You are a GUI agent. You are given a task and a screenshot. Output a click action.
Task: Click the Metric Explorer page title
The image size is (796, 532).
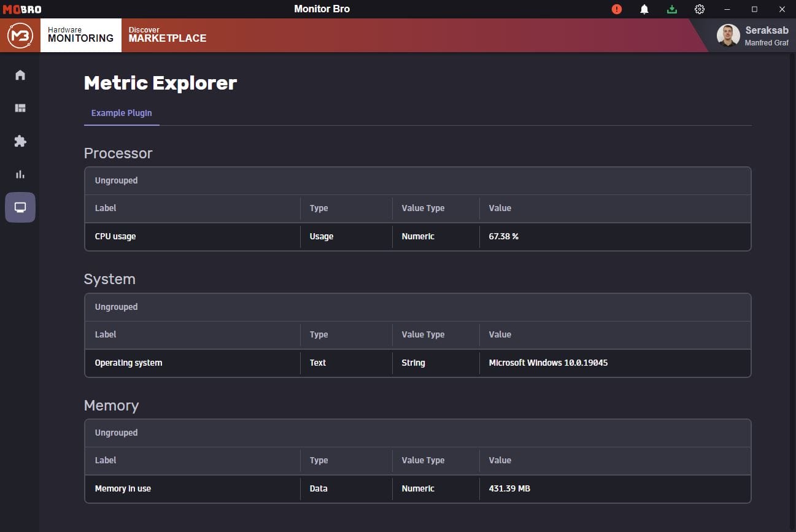[160, 83]
